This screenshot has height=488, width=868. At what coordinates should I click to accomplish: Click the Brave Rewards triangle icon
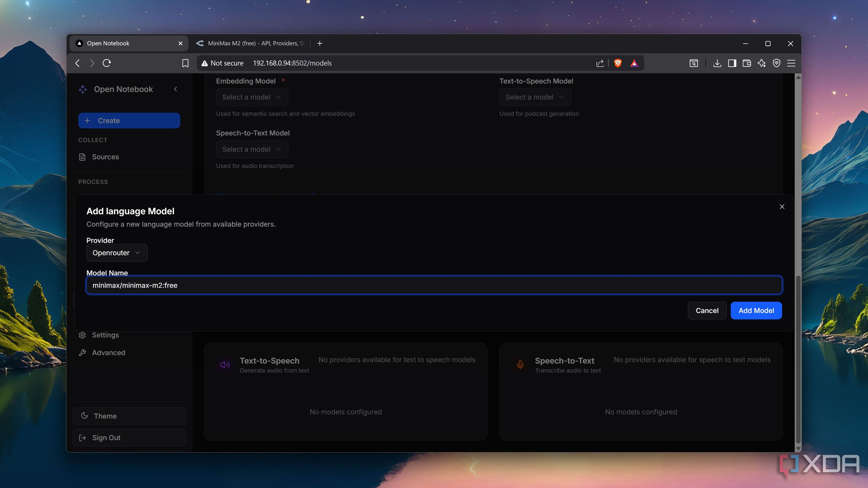coord(634,63)
